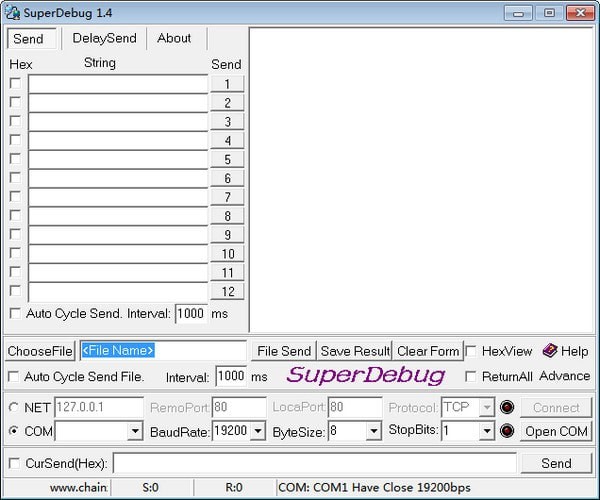Click the red COM port status indicator

coord(507,431)
